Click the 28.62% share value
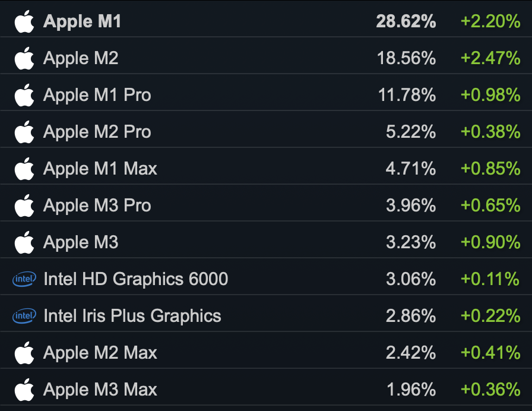This screenshot has height=411, width=532. pos(406,21)
